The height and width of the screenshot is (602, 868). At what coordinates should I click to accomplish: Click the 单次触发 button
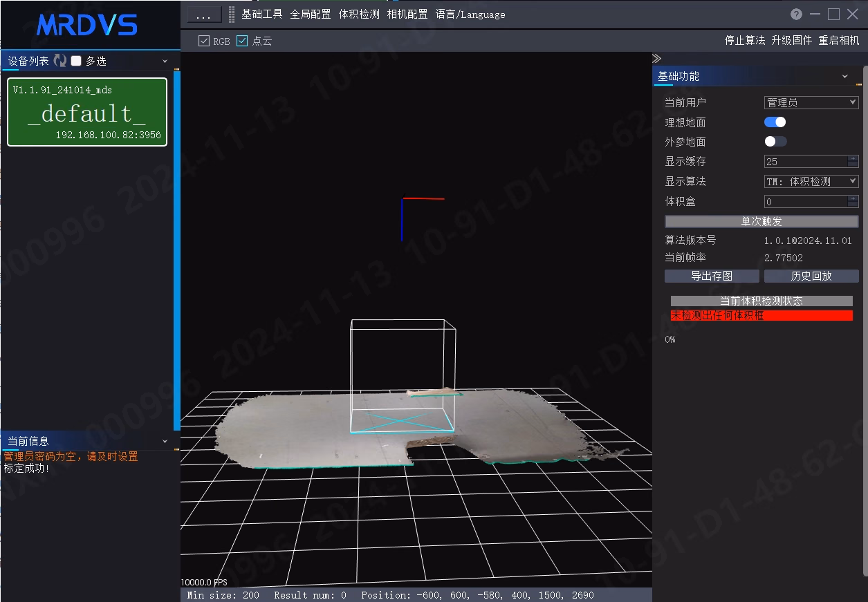tap(761, 221)
